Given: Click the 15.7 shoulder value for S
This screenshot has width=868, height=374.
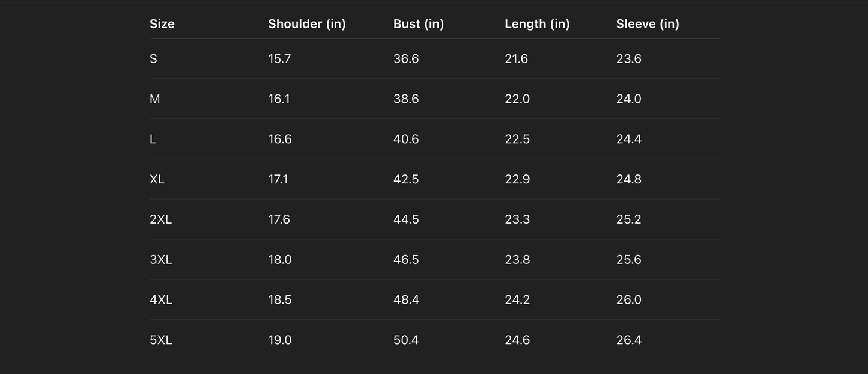Looking at the screenshot, I should 279,59.
